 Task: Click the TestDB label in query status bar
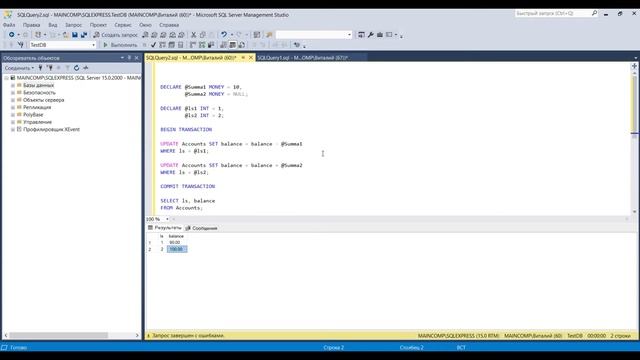575,336
